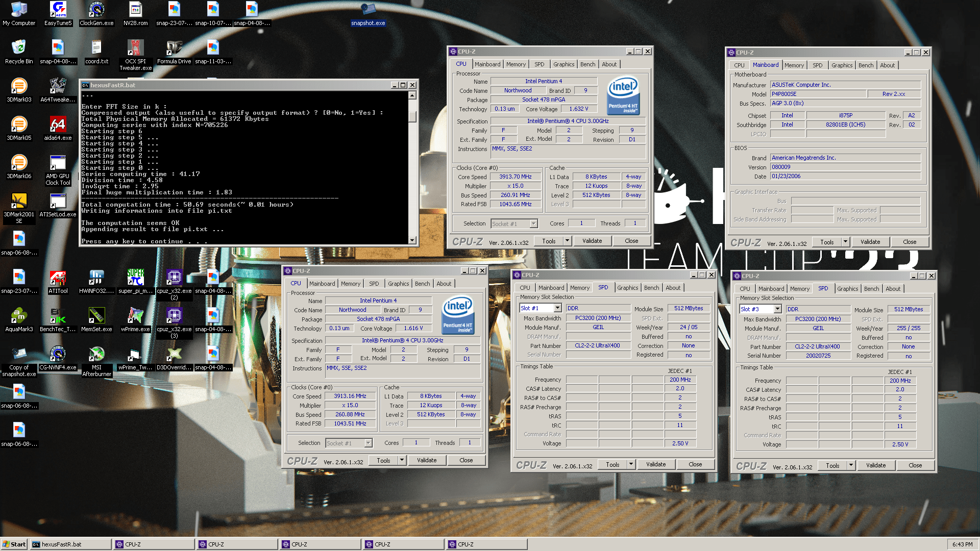Launch the 3DMark05 desktop icon
This screenshot has width=980, height=551.
click(x=19, y=129)
